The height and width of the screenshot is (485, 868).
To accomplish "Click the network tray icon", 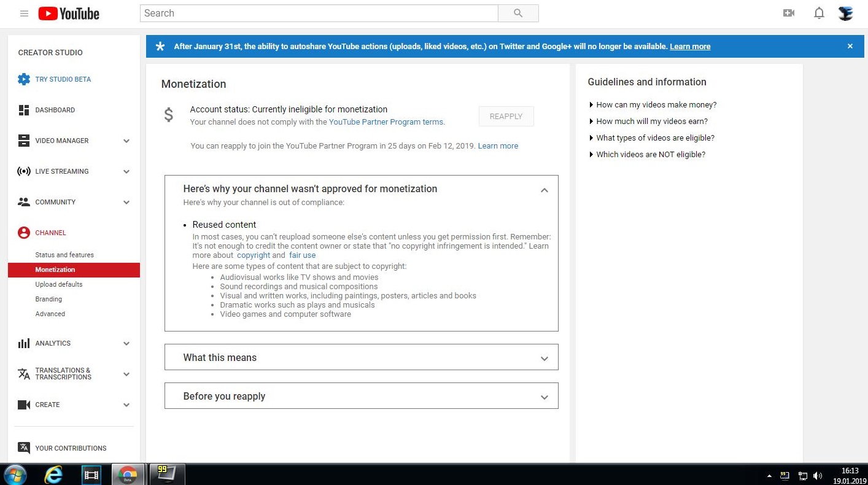I will [x=802, y=476].
